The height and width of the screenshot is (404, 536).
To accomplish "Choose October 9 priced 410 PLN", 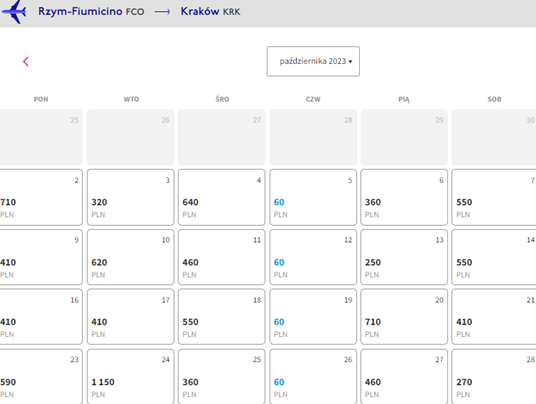I will coord(41,257).
